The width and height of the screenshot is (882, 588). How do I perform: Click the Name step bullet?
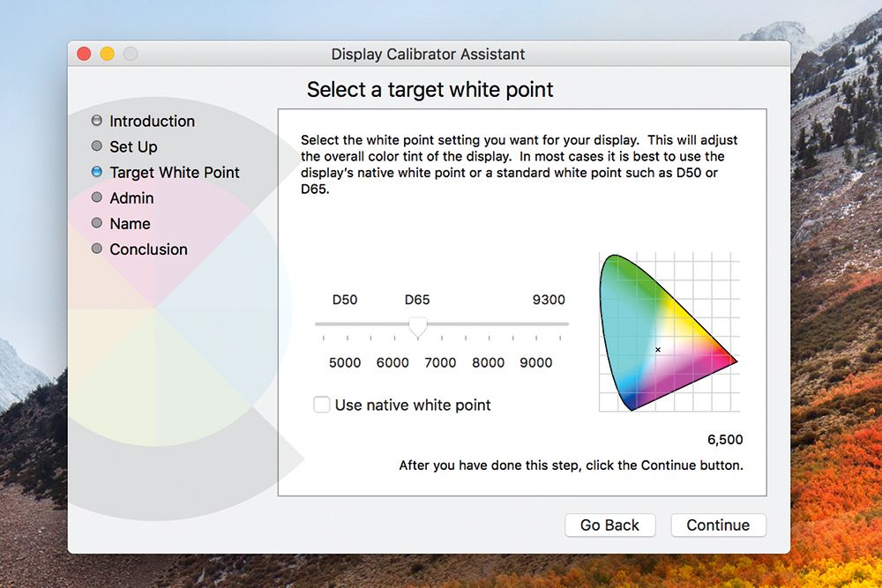point(97,223)
